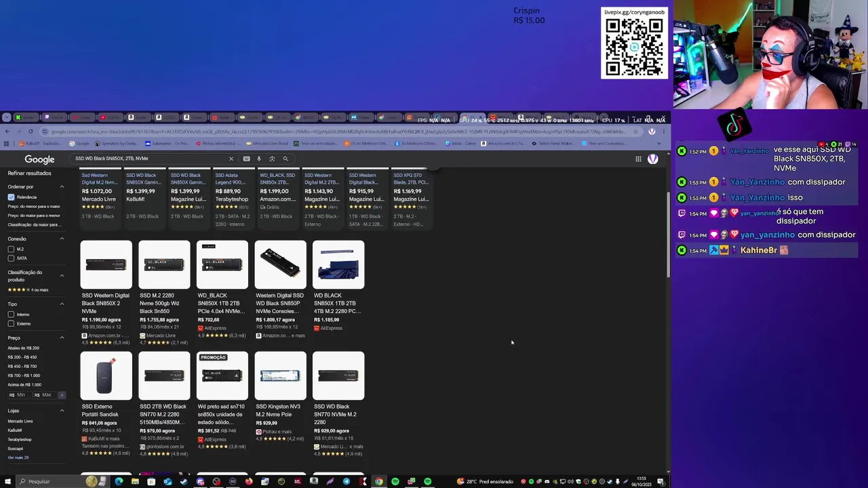Reload the page in Chrome
Screen dimensions: 868x488
(31, 131)
